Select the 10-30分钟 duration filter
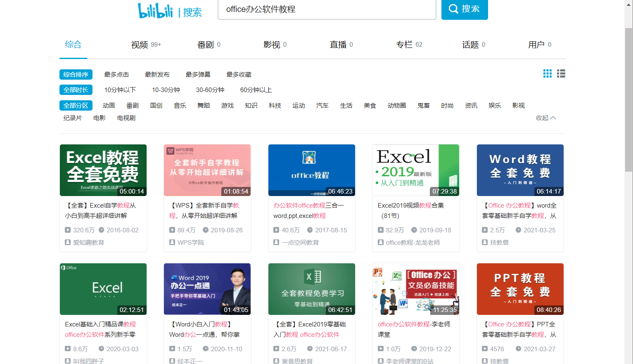 click(166, 90)
